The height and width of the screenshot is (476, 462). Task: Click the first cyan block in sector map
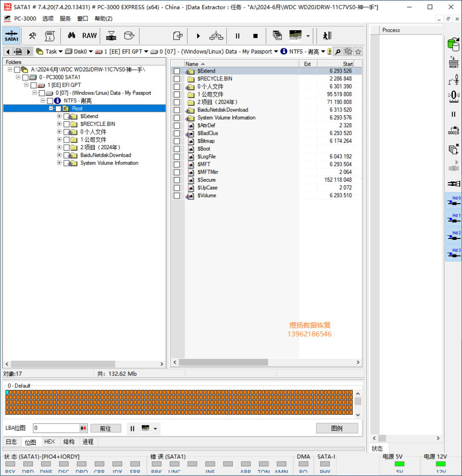tap(7, 392)
